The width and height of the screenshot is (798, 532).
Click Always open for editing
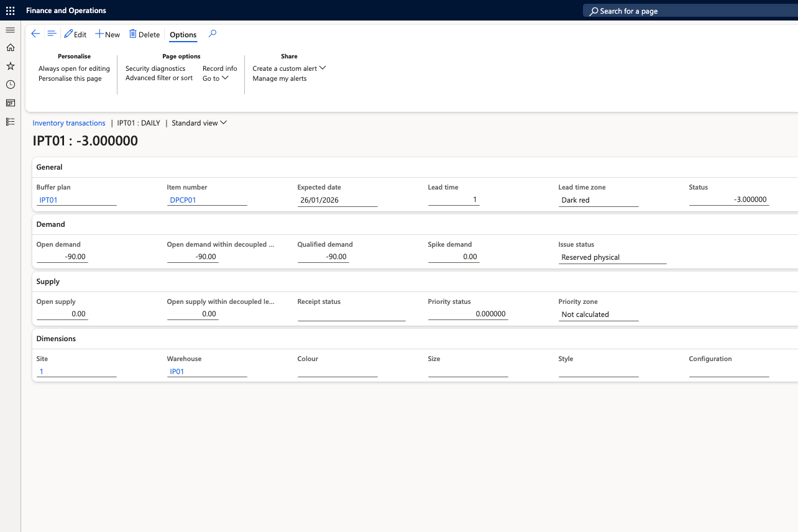pyautogui.click(x=74, y=68)
